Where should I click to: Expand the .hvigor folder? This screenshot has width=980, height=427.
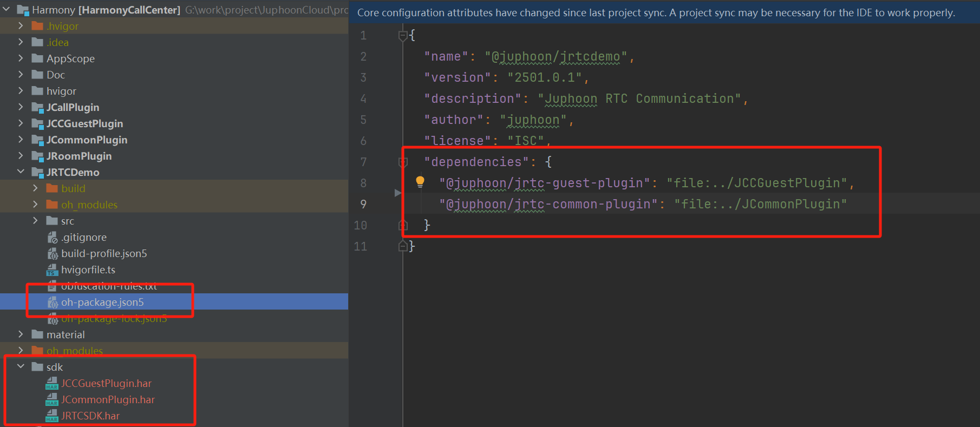click(x=21, y=25)
